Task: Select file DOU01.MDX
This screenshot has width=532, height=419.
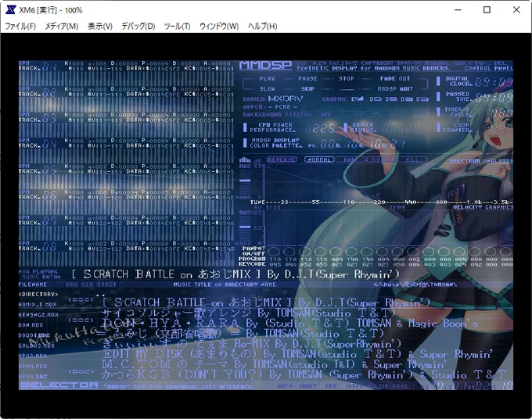Action: 34,335
